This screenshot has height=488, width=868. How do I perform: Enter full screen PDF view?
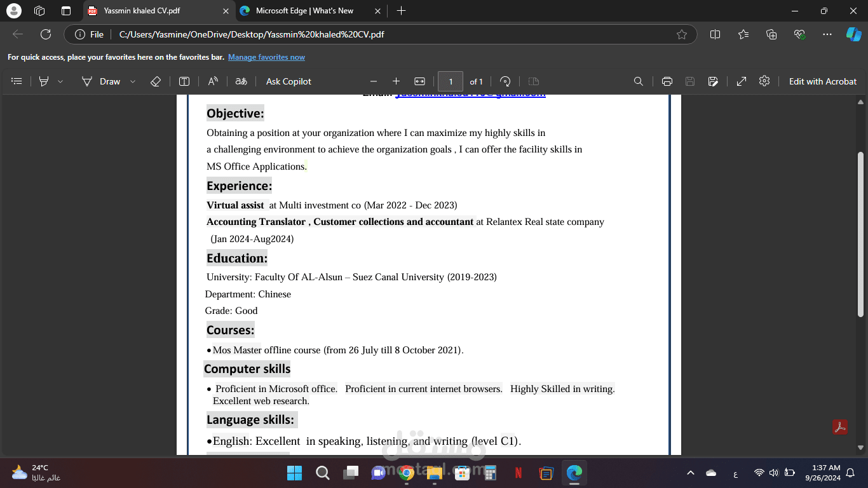742,81
